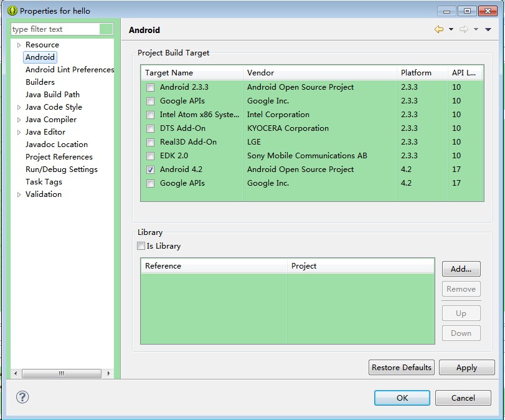The height and width of the screenshot is (420, 505).
Task: Open the view menu triangle in header
Action: click(488, 29)
